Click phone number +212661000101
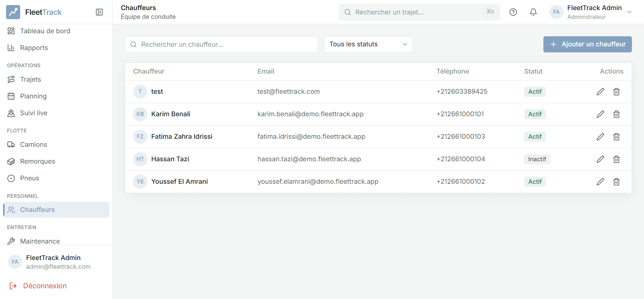644x299 pixels. 460,114
